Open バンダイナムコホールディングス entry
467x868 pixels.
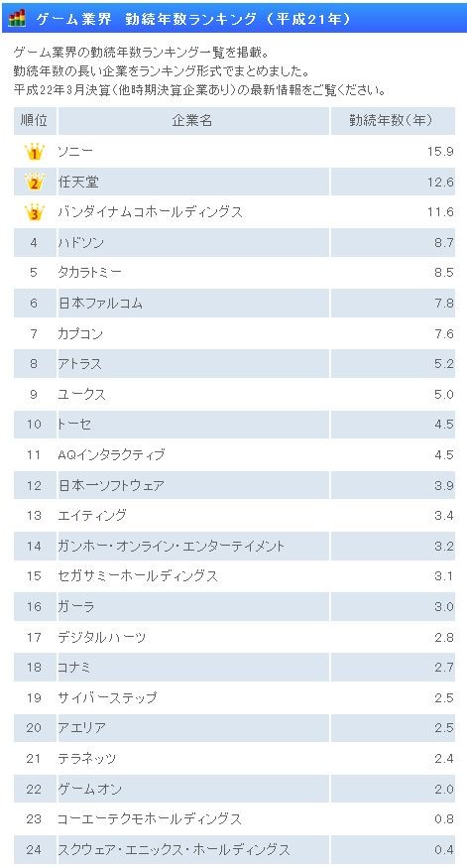coord(150,212)
